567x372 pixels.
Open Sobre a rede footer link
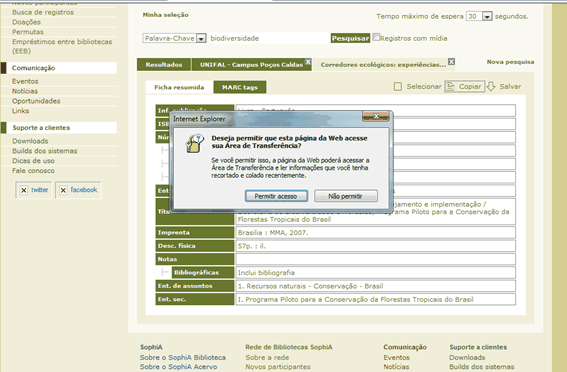click(x=267, y=358)
